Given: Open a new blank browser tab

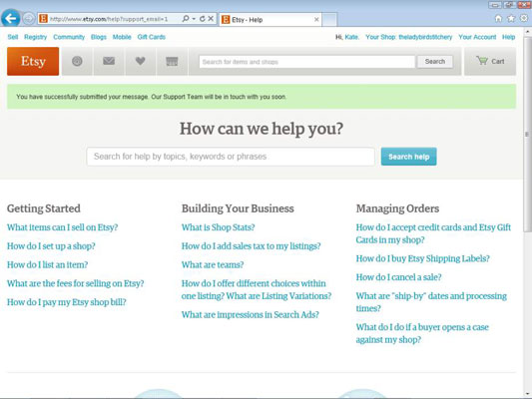Looking at the screenshot, I should [x=329, y=20].
